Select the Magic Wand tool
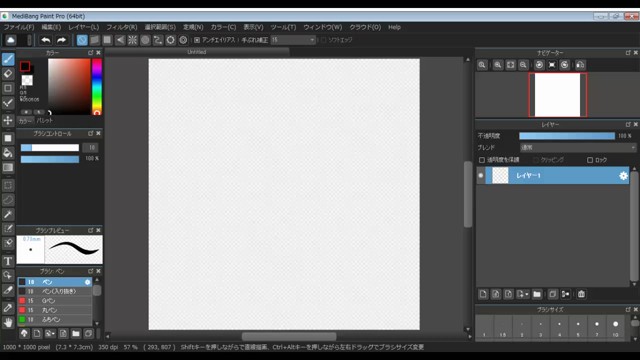The image size is (640, 360). 8,215
